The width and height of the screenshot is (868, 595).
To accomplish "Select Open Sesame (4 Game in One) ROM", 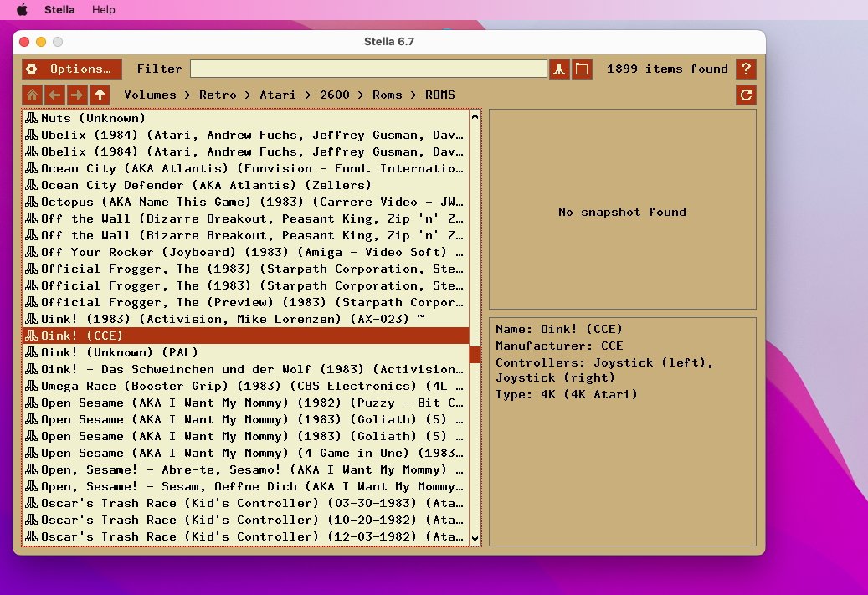I will click(x=245, y=454).
